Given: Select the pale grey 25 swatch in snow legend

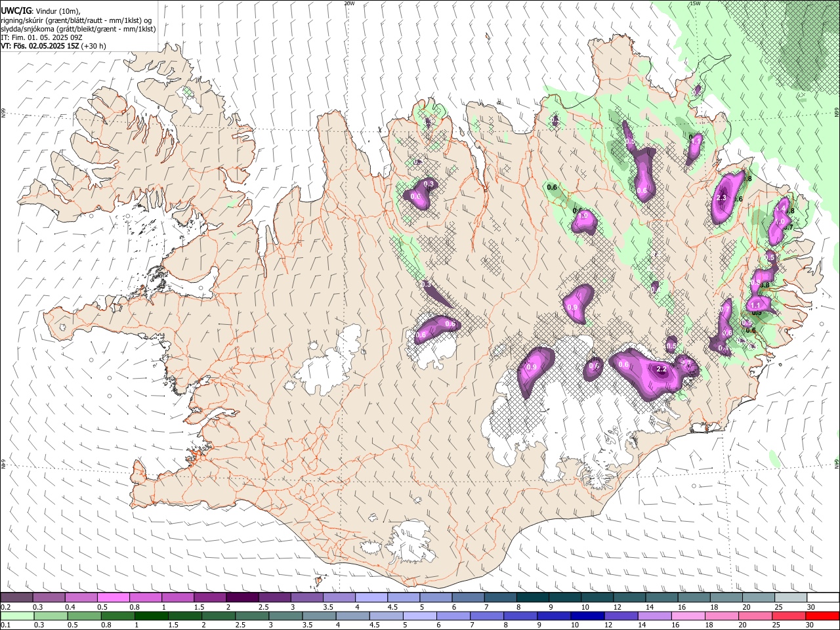Looking at the screenshot, I should pyautogui.click(x=791, y=597).
